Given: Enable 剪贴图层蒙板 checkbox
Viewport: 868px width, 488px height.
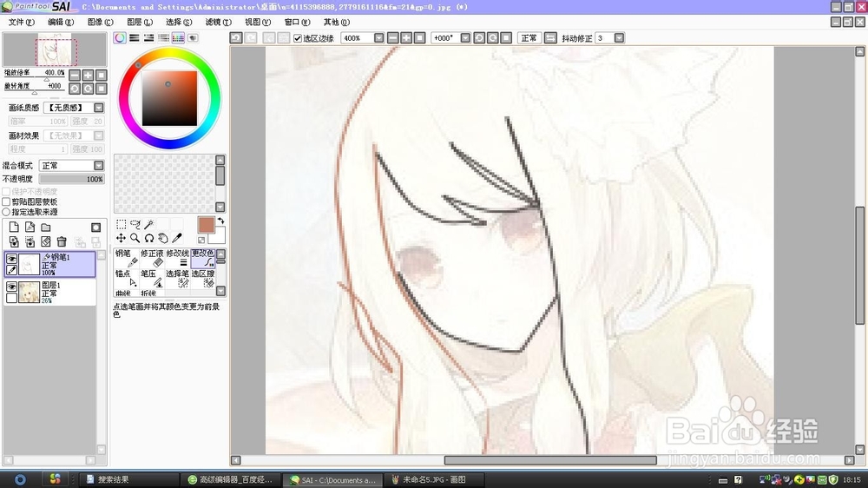Looking at the screenshot, I should (x=6, y=201).
